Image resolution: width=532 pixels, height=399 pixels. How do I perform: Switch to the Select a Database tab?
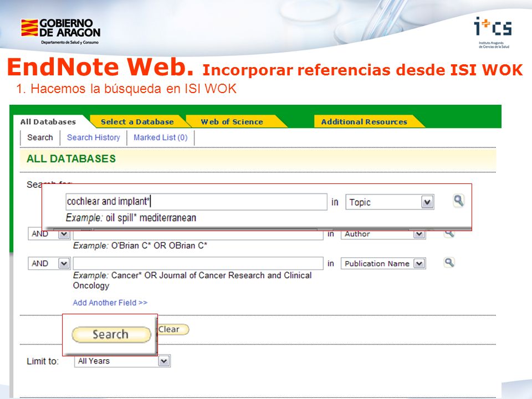pos(137,122)
